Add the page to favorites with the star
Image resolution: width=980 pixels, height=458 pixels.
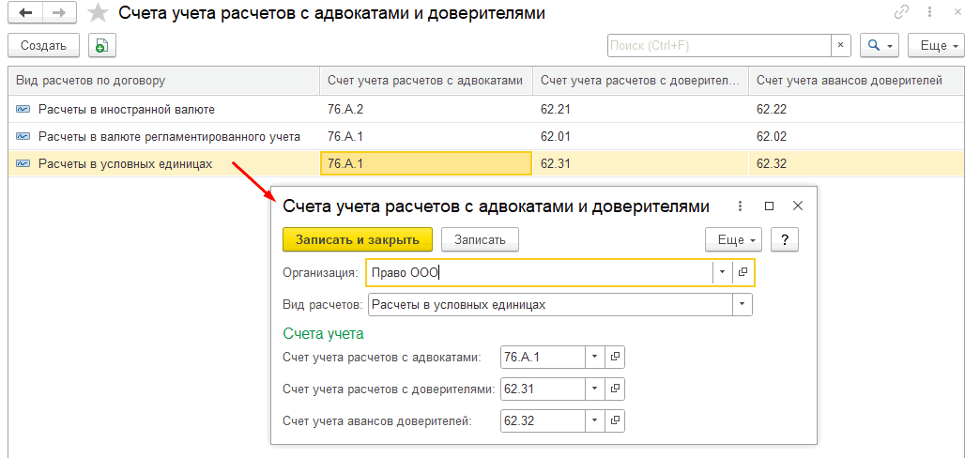pyautogui.click(x=97, y=13)
